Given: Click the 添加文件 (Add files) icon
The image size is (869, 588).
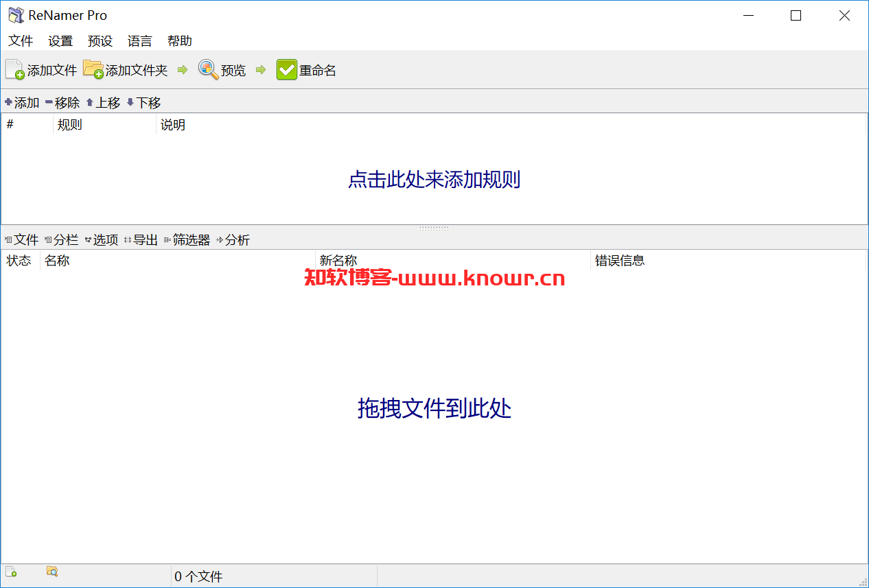Looking at the screenshot, I should (15, 70).
